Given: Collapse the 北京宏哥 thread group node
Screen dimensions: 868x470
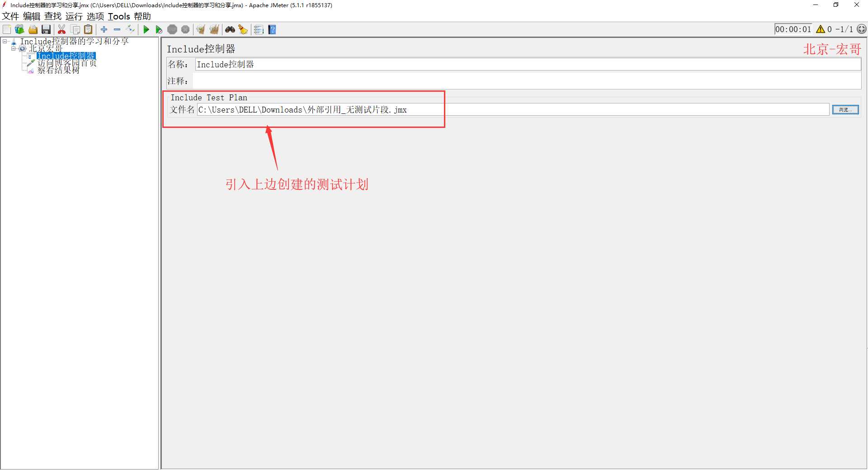Looking at the screenshot, I should tap(13, 49).
